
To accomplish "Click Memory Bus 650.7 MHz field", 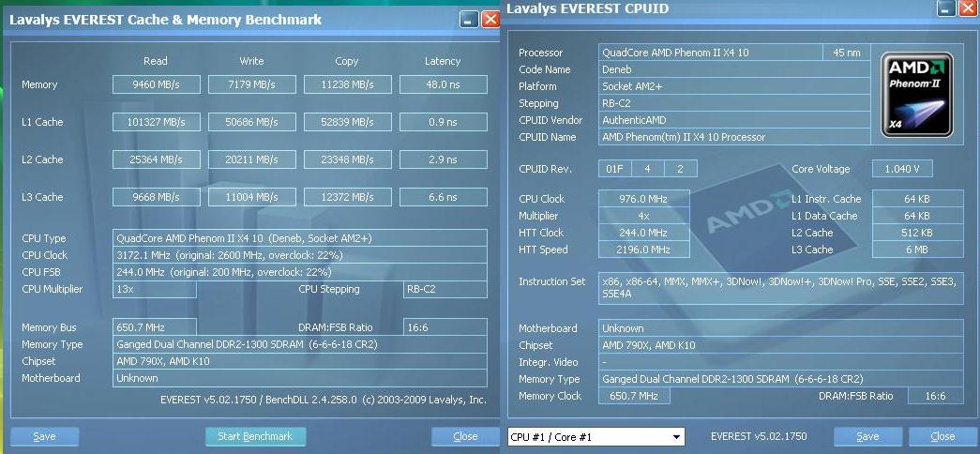I will pos(155,327).
